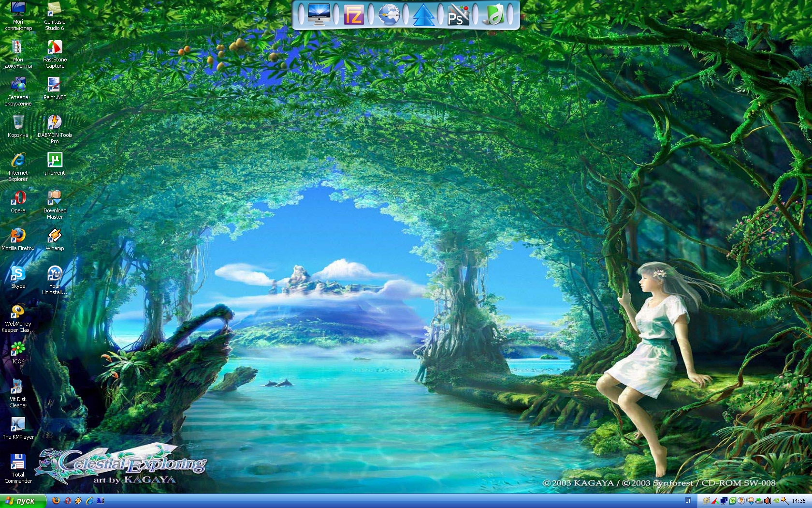Image resolution: width=812 pixels, height=508 pixels.
Task: Launch Opera from the Quick Launch bar
Action: (x=67, y=501)
